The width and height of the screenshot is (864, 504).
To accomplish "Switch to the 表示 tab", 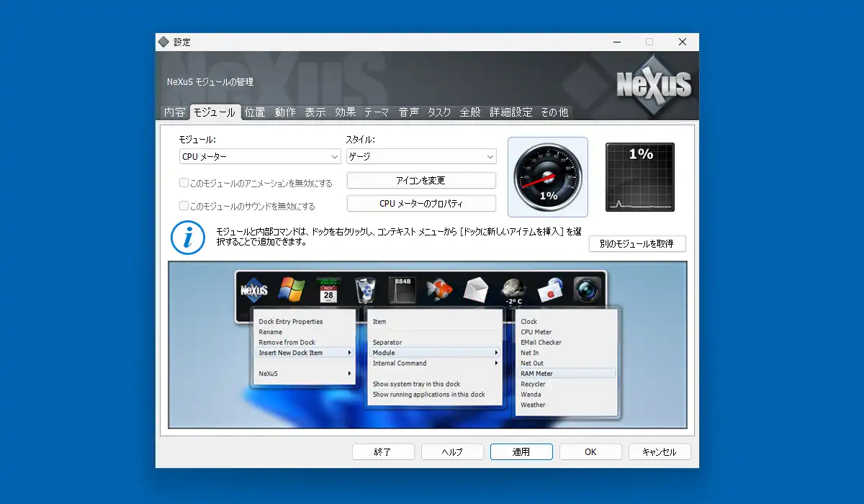I will pyautogui.click(x=315, y=112).
